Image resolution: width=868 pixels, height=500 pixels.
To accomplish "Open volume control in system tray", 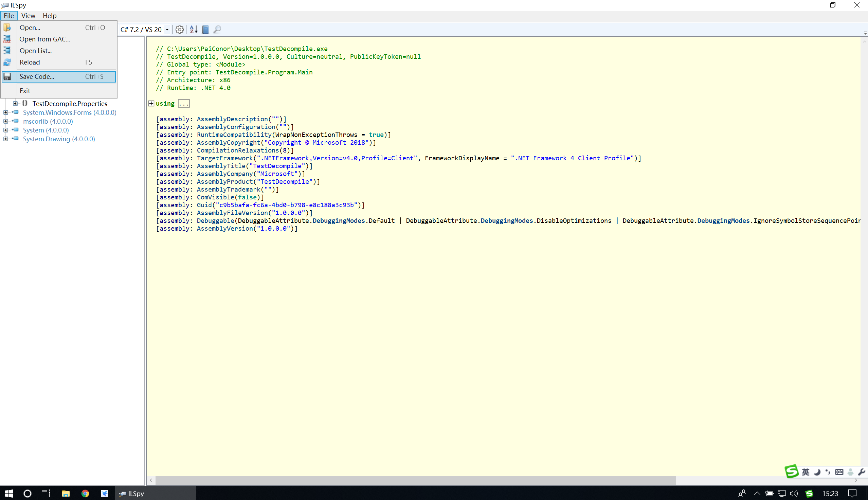I will click(794, 494).
